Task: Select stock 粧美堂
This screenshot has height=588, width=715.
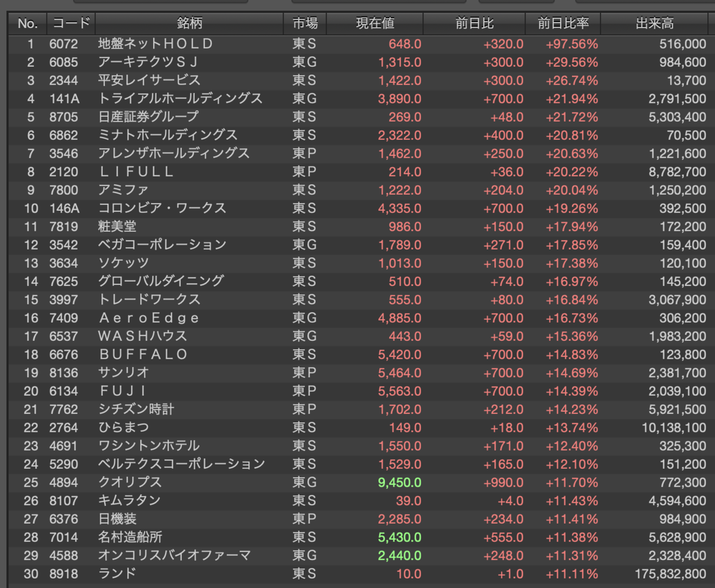Action: [117, 226]
